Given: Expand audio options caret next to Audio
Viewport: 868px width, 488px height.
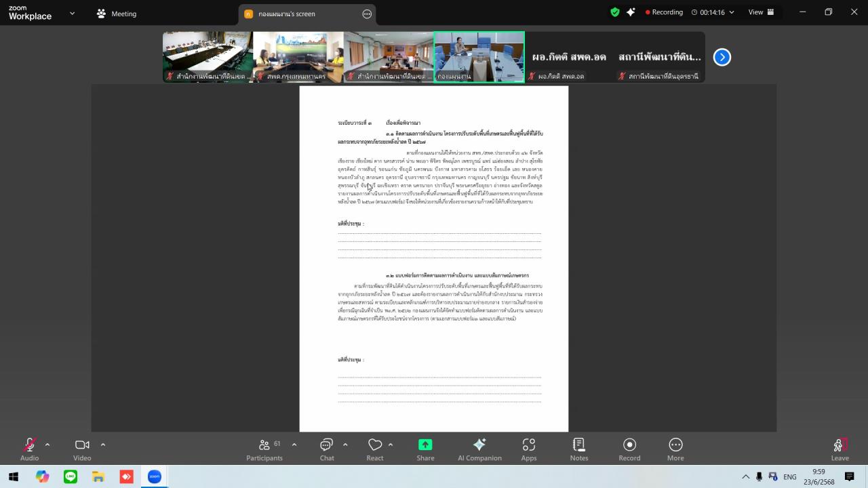Looking at the screenshot, I should [x=47, y=445].
